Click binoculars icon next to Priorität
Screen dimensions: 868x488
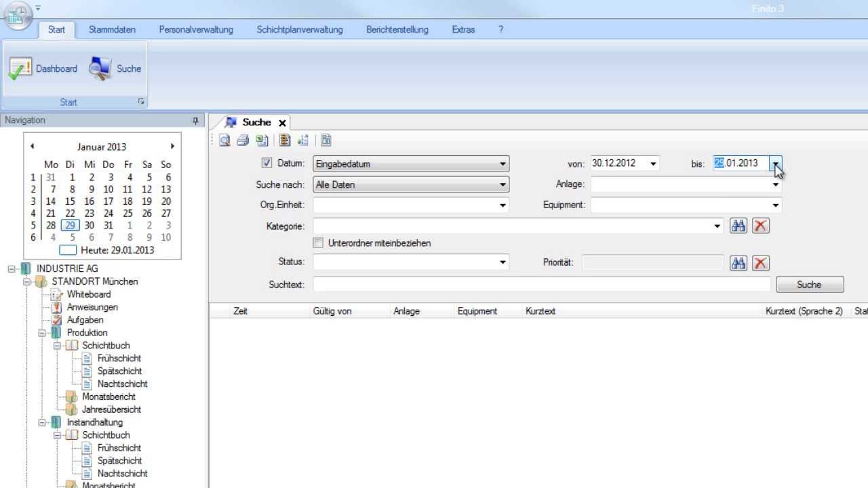coord(738,263)
